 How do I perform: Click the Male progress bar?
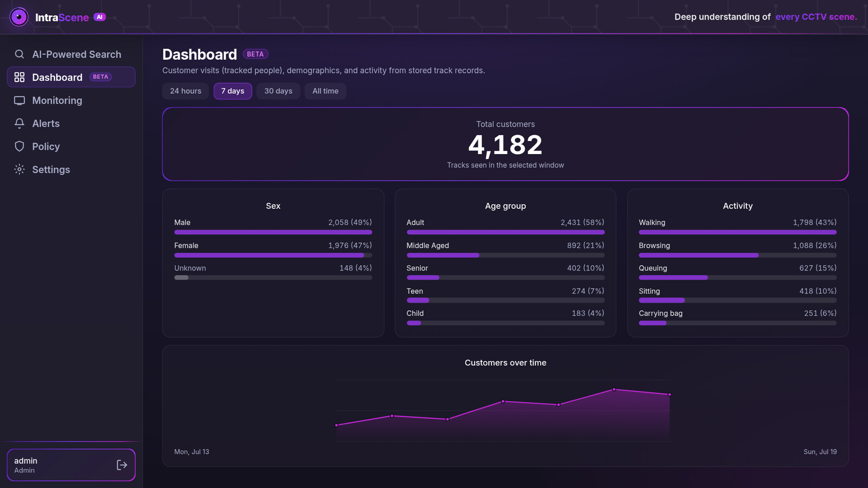(273, 232)
